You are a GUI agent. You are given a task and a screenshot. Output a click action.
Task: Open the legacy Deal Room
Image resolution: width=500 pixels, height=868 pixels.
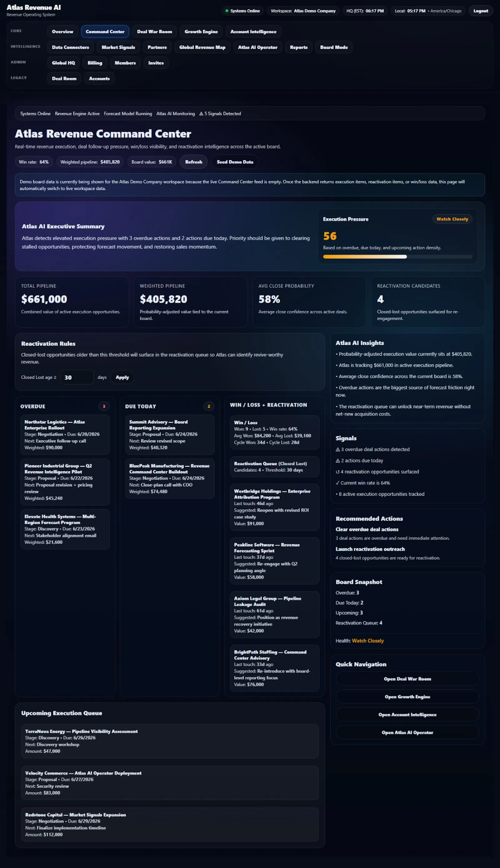[64, 79]
